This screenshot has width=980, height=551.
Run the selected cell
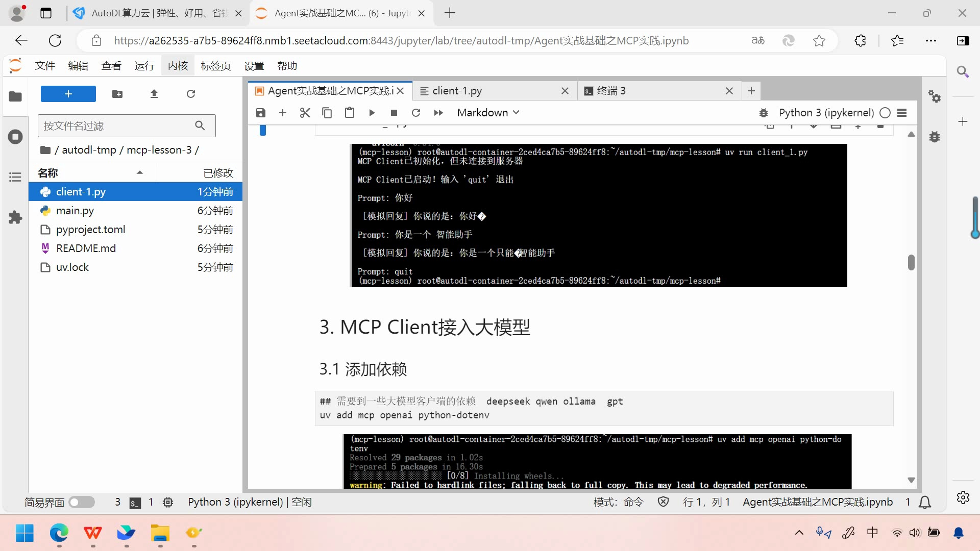pos(372,113)
